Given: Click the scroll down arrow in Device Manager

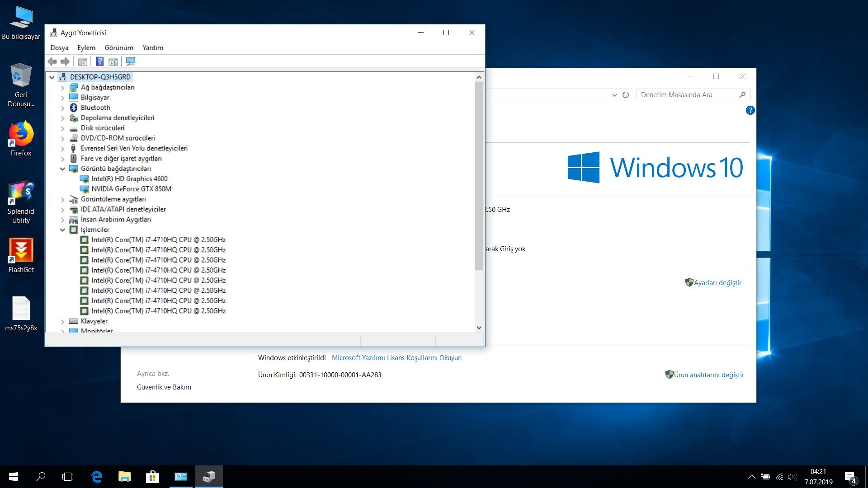Looking at the screenshot, I should pos(479,328).
